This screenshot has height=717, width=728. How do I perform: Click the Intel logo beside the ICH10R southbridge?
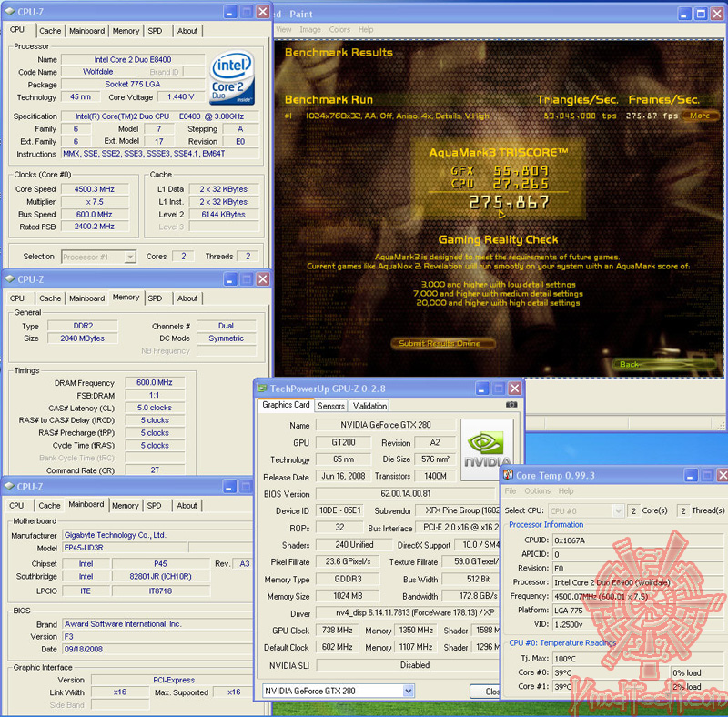(86, 577)
